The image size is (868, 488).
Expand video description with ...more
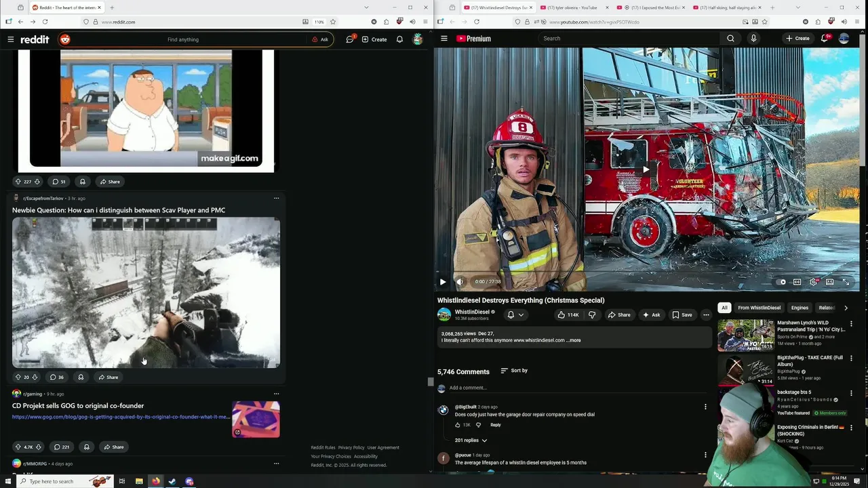pos(574,340)
